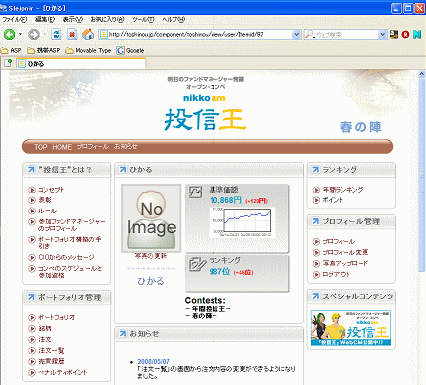Viewport: 426px width, 385px height.
Task: Open the 表示(V) menu
Action: (x=73, y=19)
